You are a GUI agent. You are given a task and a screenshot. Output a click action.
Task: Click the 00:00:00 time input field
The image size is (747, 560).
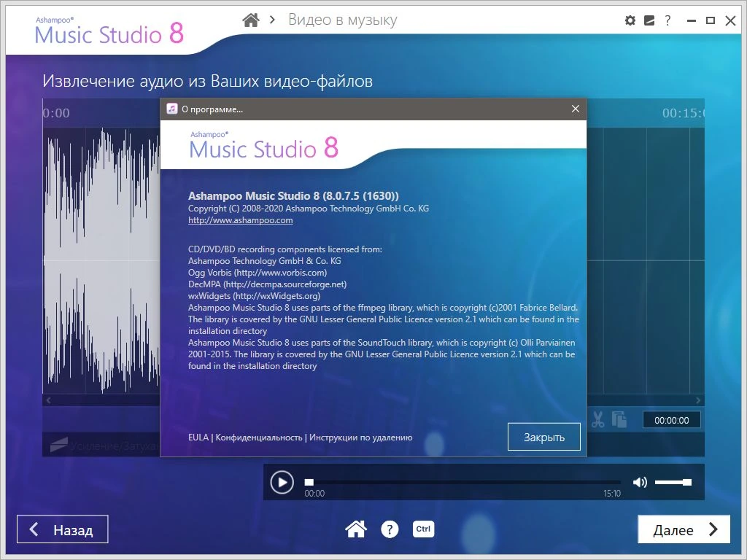coord(671,420)
